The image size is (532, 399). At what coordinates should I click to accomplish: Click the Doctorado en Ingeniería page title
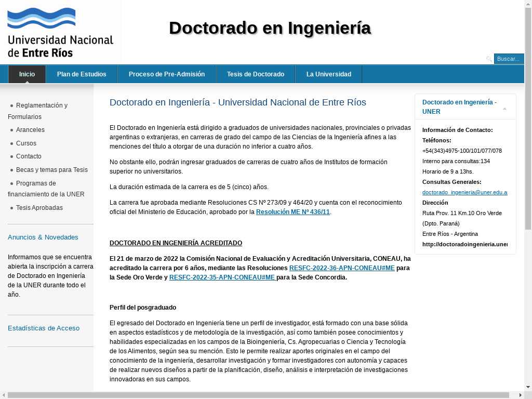pyautogui.click(x=270, y=28)
